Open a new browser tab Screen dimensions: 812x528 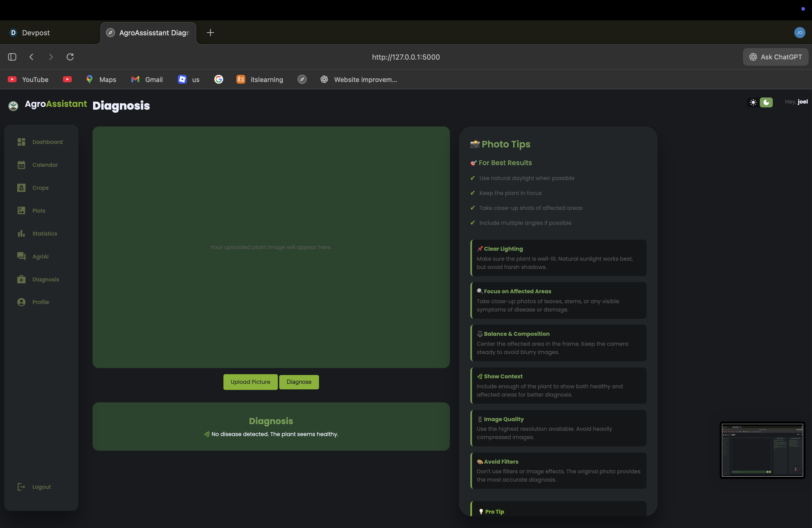[210, 33]
